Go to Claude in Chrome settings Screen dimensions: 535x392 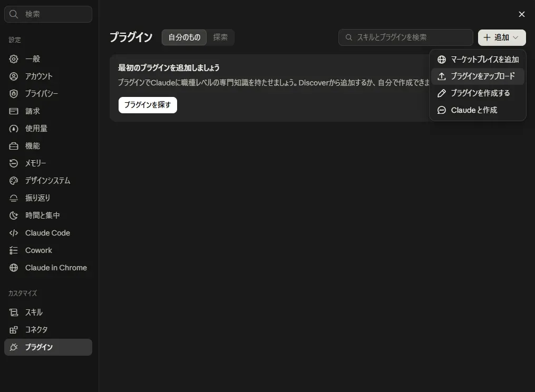click(48, 268)
